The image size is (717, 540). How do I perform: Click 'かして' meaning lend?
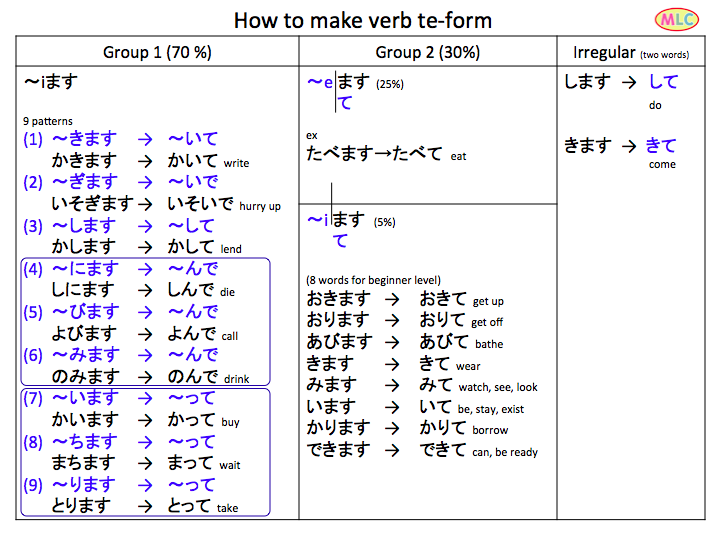point(191,247)
